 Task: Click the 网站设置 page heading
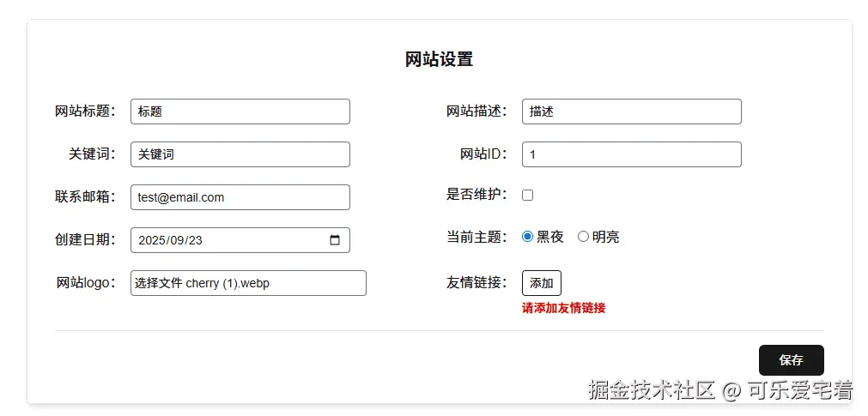coord(439,59)
